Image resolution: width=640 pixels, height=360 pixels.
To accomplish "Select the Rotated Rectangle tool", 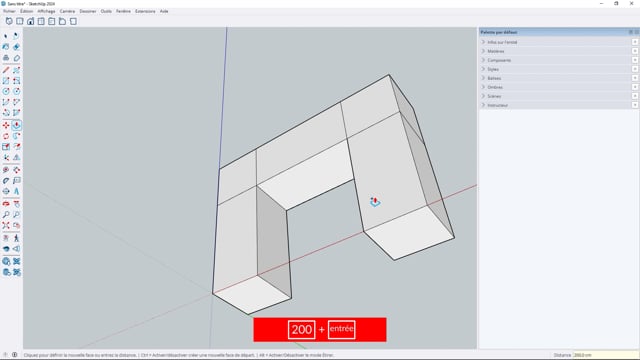I will 16,81.
